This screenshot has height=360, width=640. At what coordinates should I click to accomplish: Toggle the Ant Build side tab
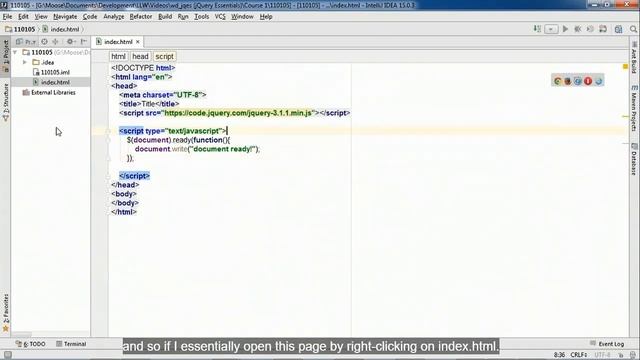(634, 58)
